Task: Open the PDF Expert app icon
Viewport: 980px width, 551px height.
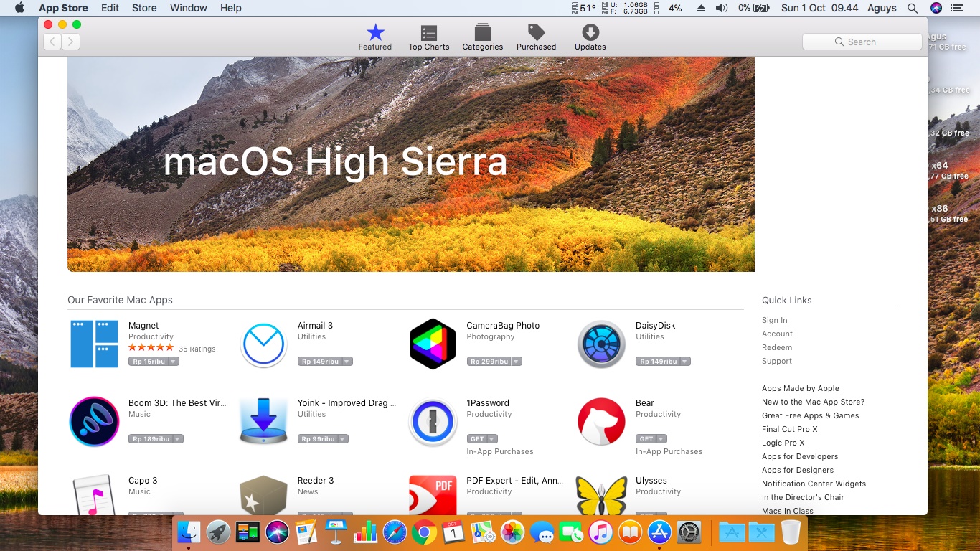Action: point(433,494)
